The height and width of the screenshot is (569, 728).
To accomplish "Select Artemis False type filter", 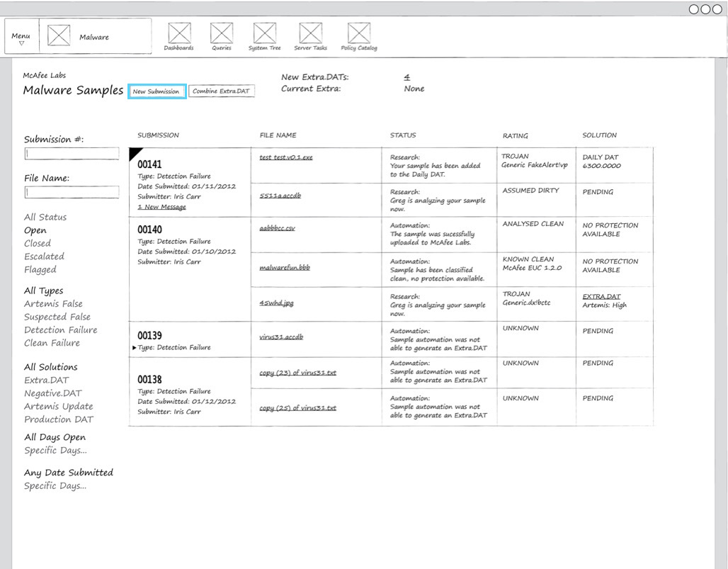I will [53, 304].
